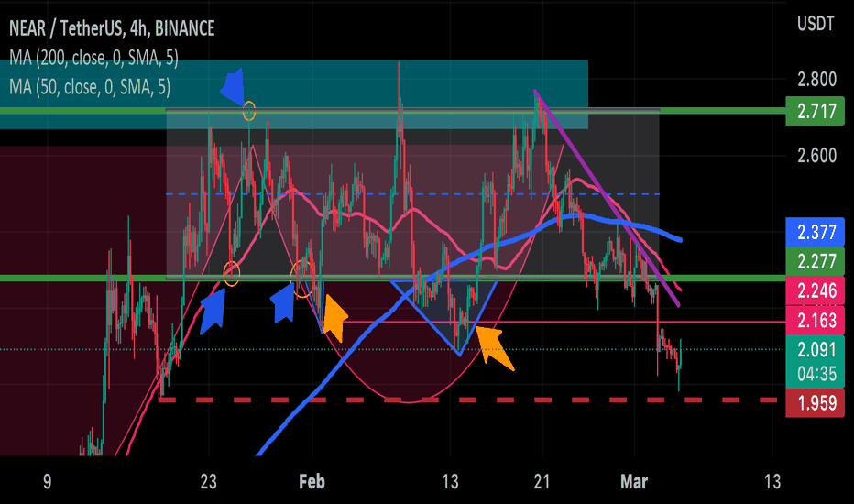This screenshot has height=504, width=854.
Task: Select the orange arrow pointing at the triangle bottom
Action: pyautogui.click(x=495, y=349)
